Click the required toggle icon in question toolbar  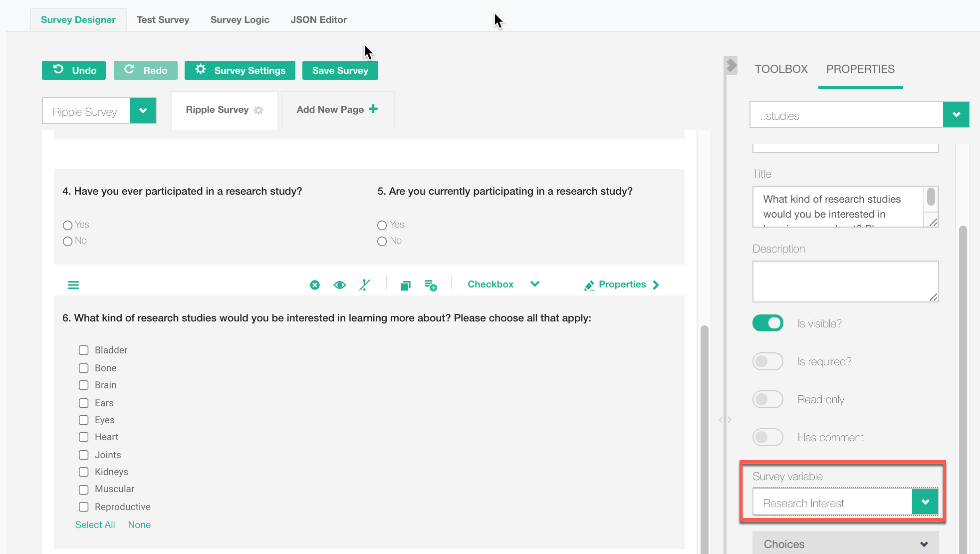click(365, 285)
